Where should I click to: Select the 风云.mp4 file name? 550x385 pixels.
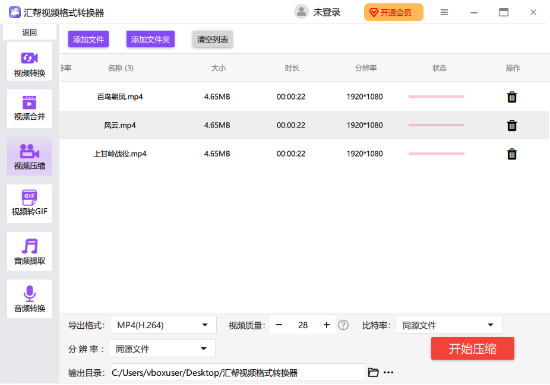click(x=120, y=125)
